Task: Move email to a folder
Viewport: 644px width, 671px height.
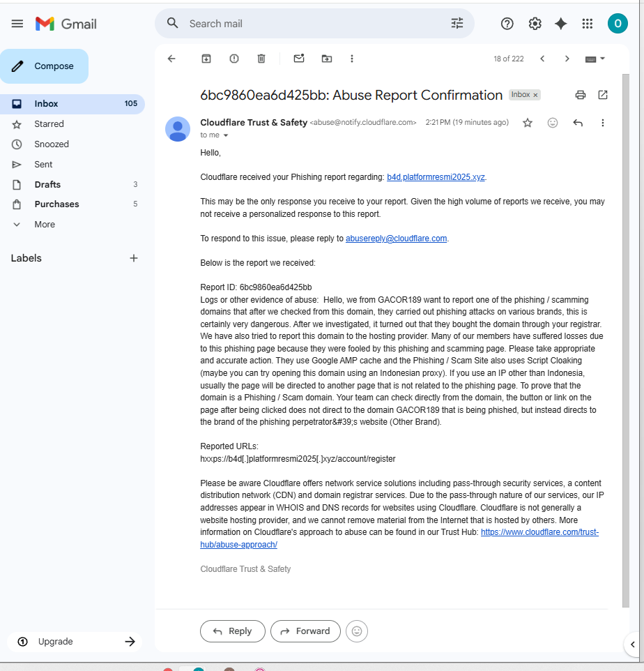Action: (x=327, y=59)
